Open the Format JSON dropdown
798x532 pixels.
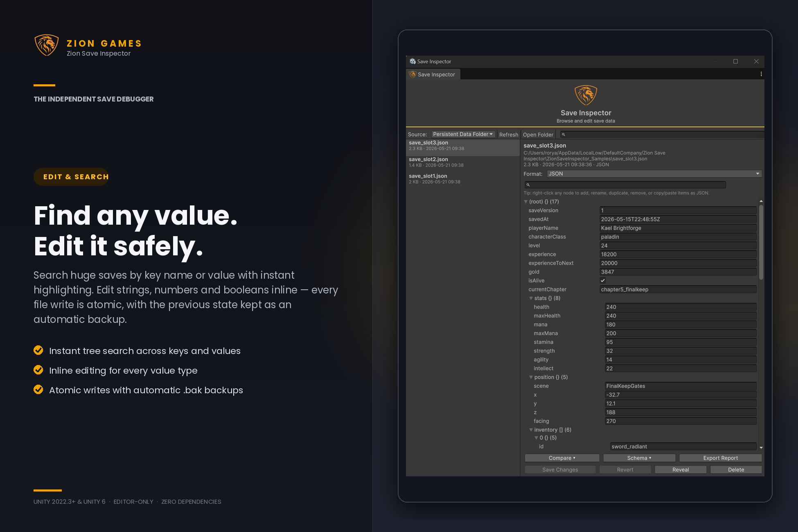coord(654,174)
